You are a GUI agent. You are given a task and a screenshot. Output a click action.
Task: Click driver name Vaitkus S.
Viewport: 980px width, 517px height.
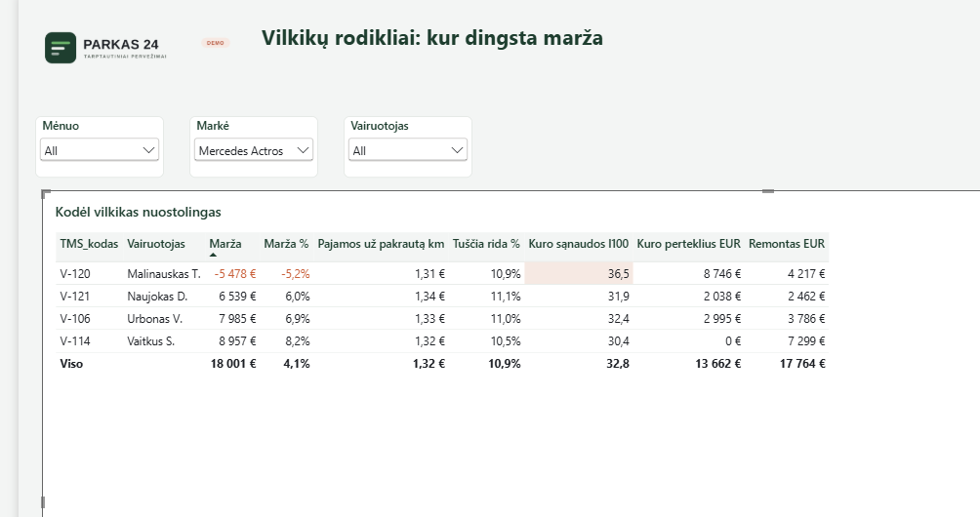pyautogui.click(x=151, y=340)
